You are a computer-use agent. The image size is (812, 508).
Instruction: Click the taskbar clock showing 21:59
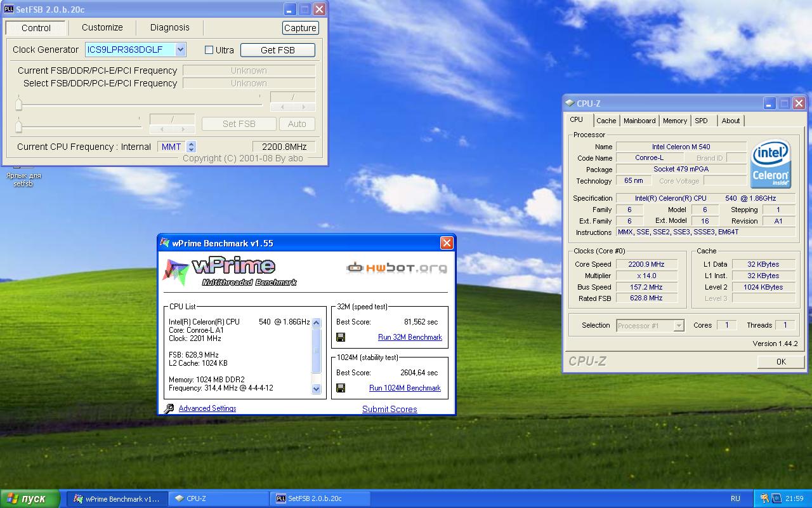click(794, 498)
